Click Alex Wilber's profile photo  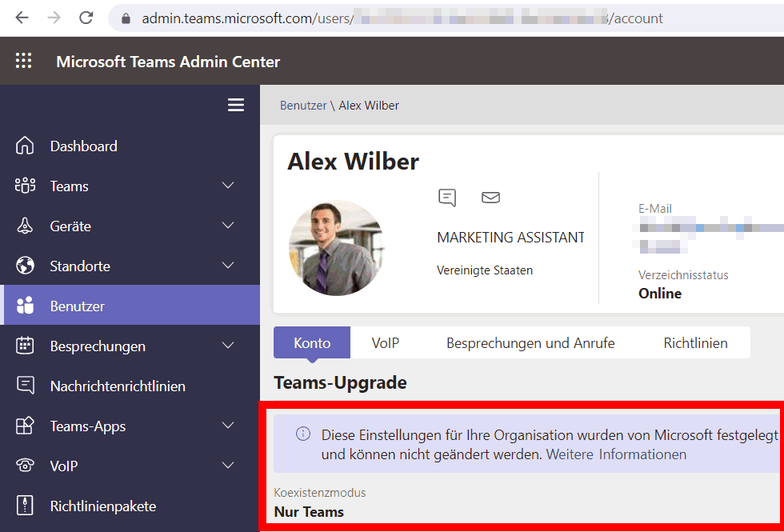coord(337,248)
